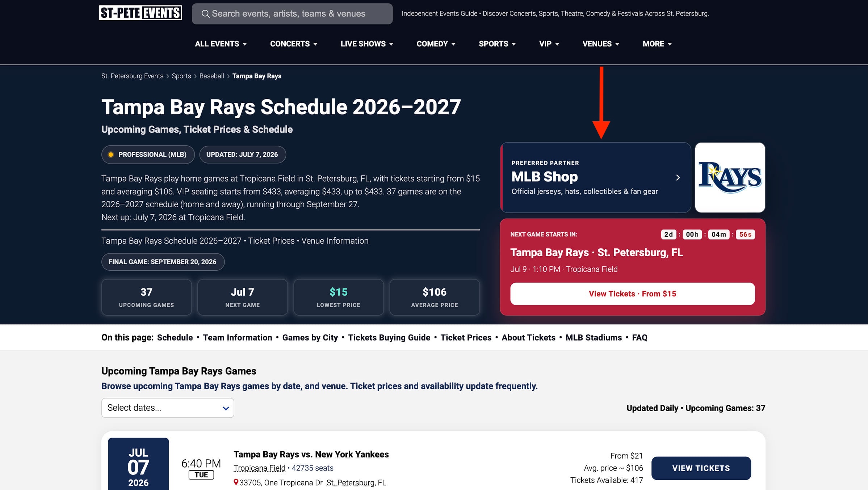Click the VIEW TICKETS button for Yankees game
The image size is (868, 490).
pyautogui.click(x=701, y=468)
